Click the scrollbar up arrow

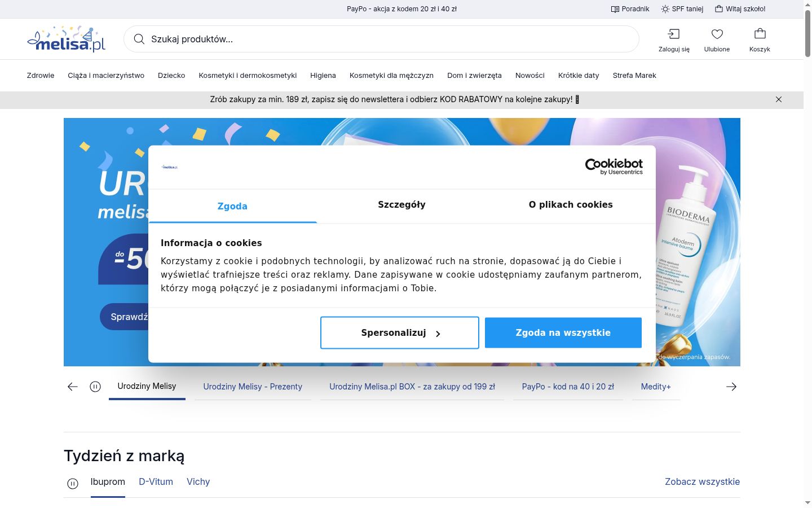807,4
